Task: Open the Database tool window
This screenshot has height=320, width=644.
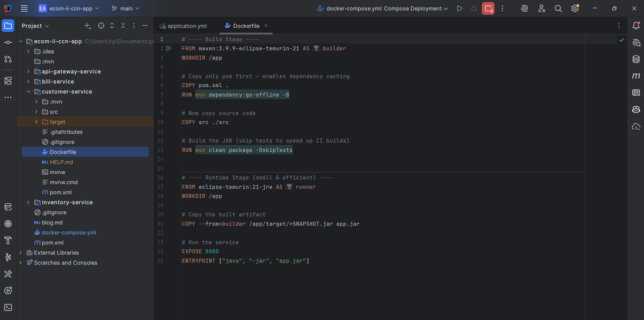Action: pos(636,59)
